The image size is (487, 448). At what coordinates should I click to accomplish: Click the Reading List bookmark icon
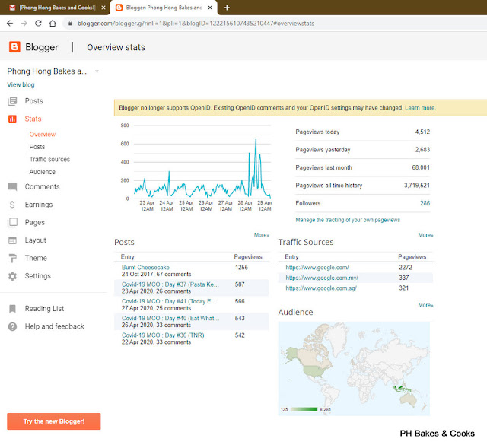tap(12, 309)
